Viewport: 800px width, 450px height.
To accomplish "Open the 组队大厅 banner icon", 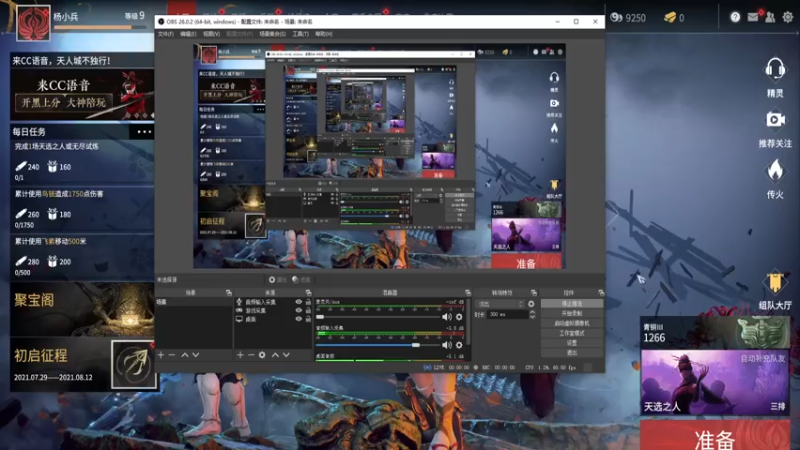I will tap(775, 282).
